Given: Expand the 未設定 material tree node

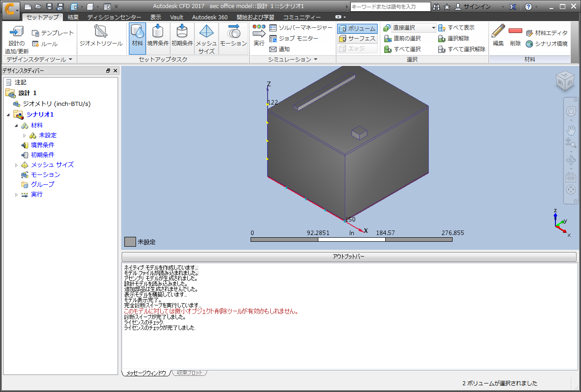Looking at the screenshot, I should (x=25, y=135).
